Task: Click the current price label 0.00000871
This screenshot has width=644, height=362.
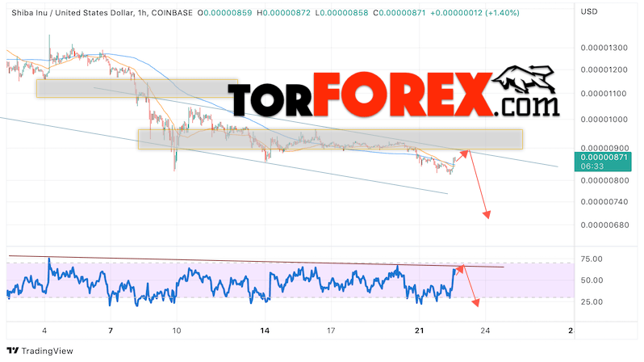Action: coord(603,158)
